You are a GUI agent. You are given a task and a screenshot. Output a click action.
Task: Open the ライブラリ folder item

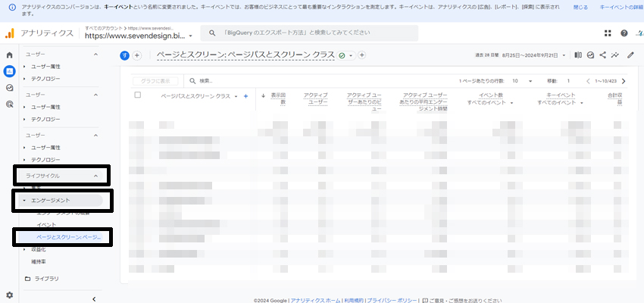click(42, 279)
